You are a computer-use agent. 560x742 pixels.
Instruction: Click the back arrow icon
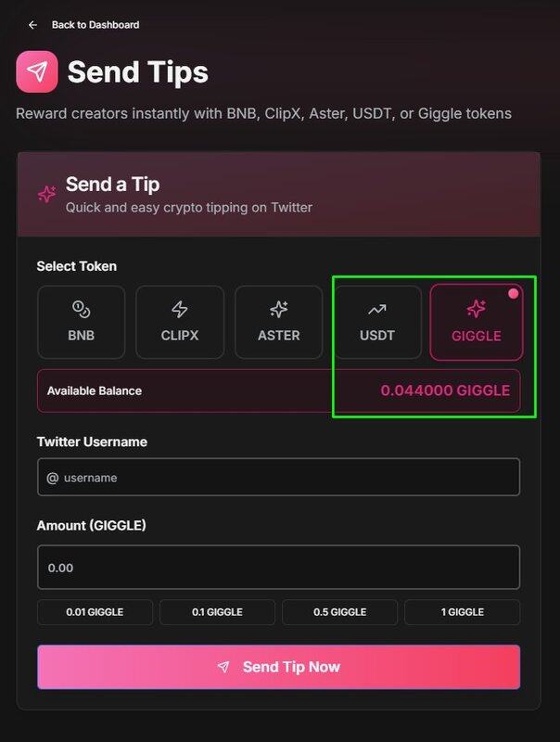[33, 25]
